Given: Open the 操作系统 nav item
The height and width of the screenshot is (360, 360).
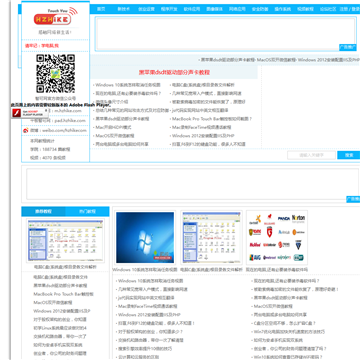Looking at the screenshot, I should (283, 9).
